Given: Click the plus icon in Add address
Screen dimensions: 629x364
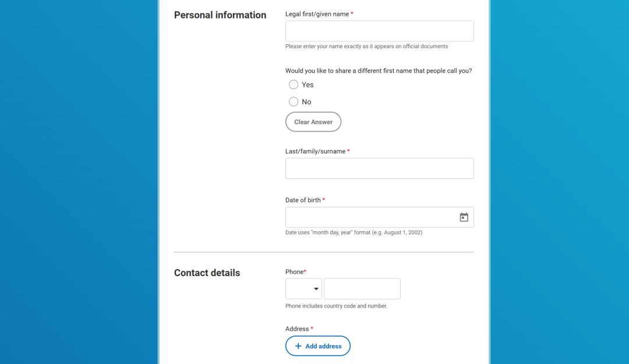Looking at the screenshot, I should pyautogui.click(x=298, y=346).
